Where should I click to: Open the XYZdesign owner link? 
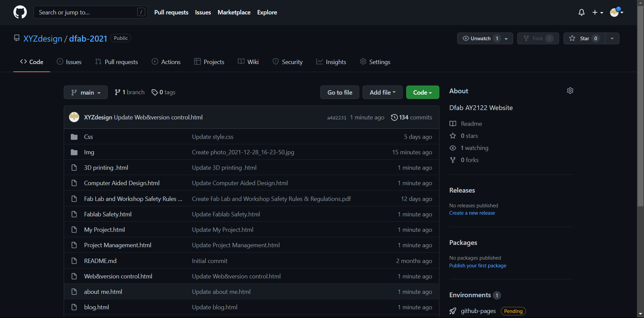point(43,39)
